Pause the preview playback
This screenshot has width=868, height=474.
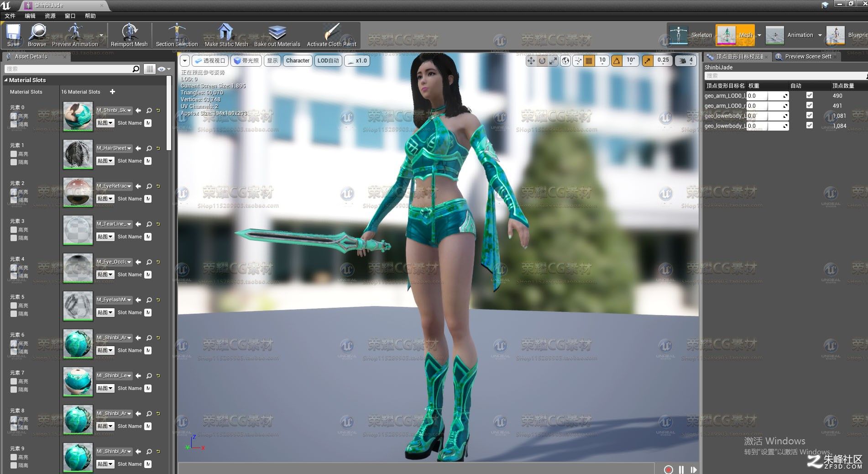click(x=681, y=469)
